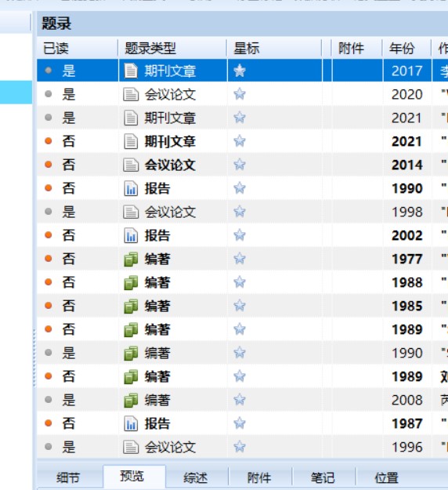Click the journal article icon in 2017 row
The image size is (448, 490).
point(131,71)
